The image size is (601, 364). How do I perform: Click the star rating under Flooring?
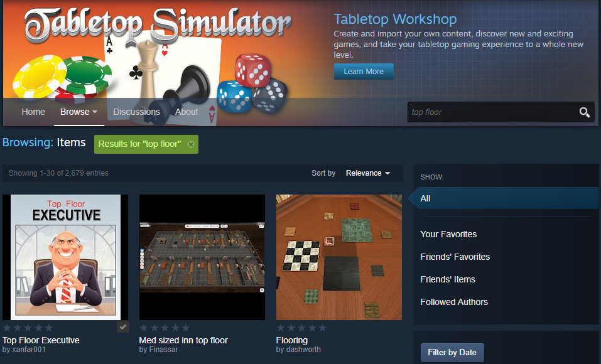301,328
